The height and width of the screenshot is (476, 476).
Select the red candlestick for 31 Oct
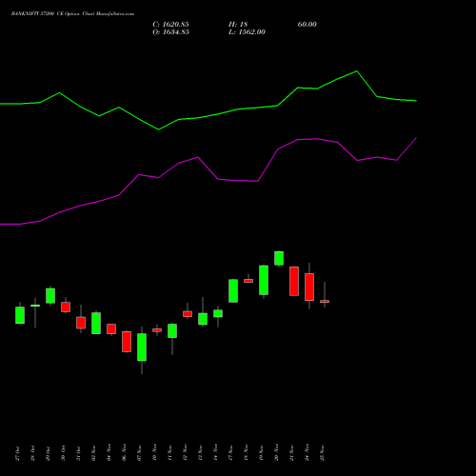(81, 323)
